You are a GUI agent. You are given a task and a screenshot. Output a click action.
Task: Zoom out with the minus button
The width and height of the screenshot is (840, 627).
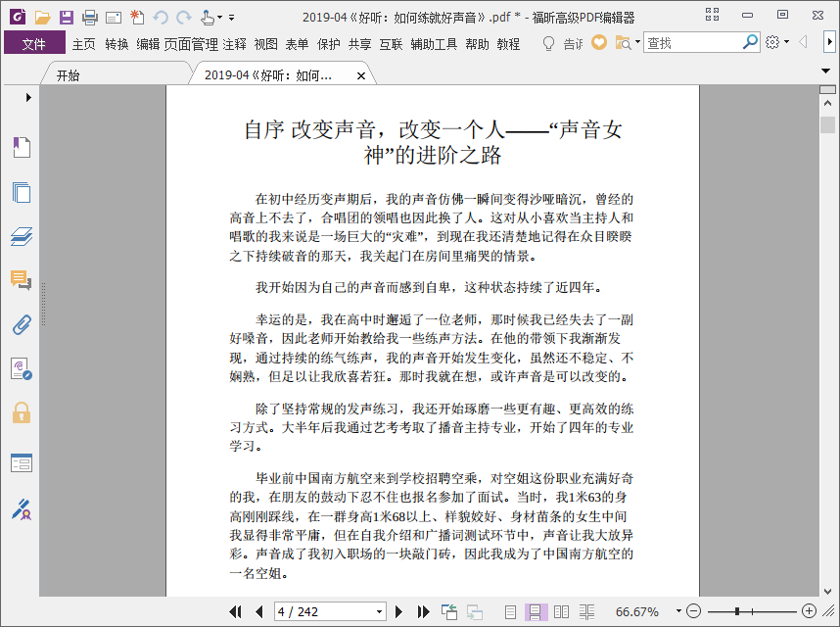tap(693, 611)
